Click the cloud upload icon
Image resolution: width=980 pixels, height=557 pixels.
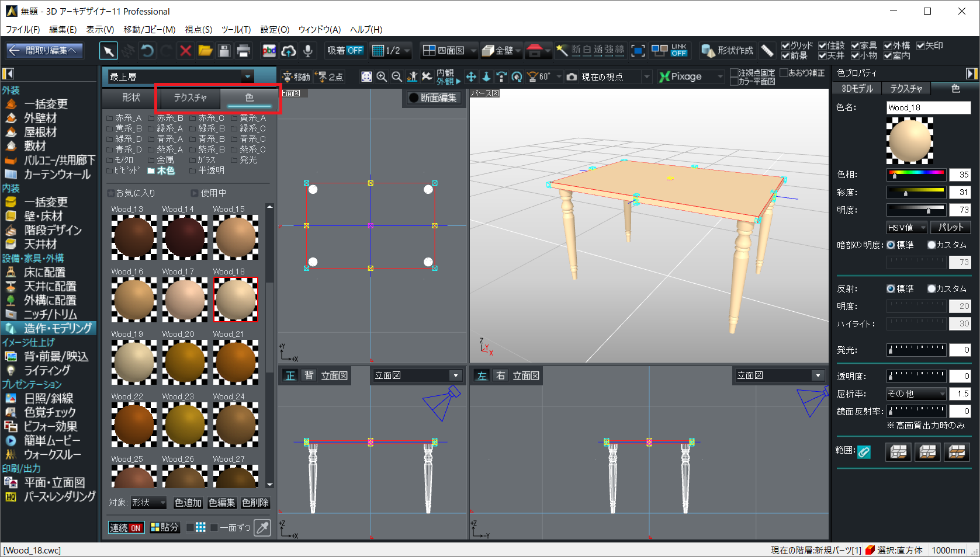point(288,51)
